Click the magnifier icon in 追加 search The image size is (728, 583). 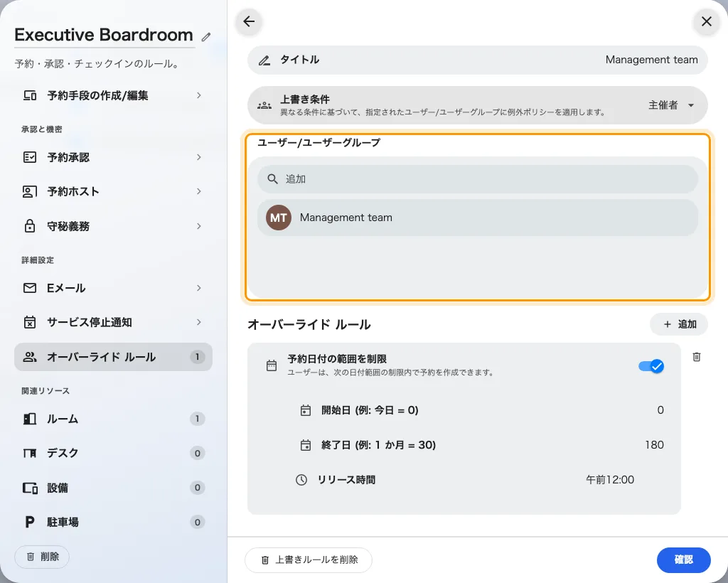tap(272, 179)
